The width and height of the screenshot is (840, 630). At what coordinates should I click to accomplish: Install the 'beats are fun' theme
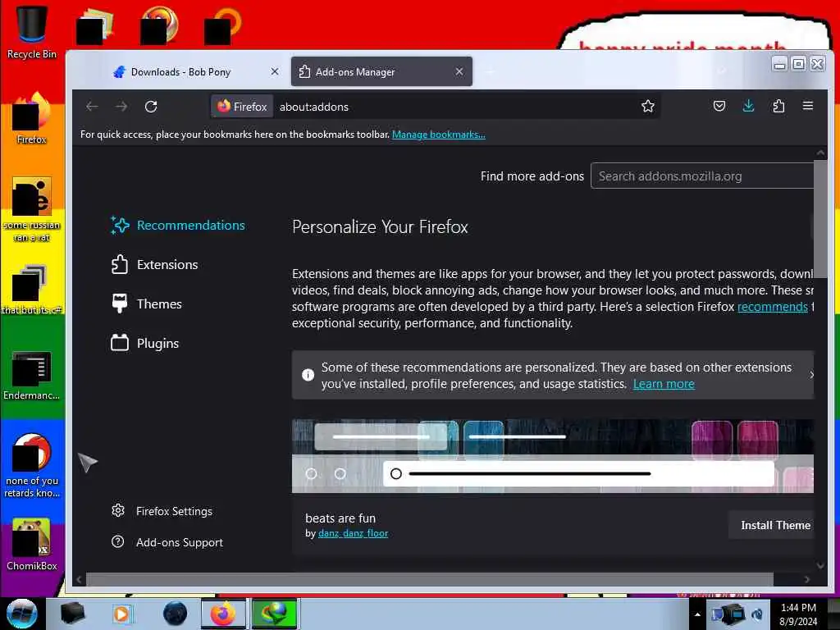coord(771,525)
